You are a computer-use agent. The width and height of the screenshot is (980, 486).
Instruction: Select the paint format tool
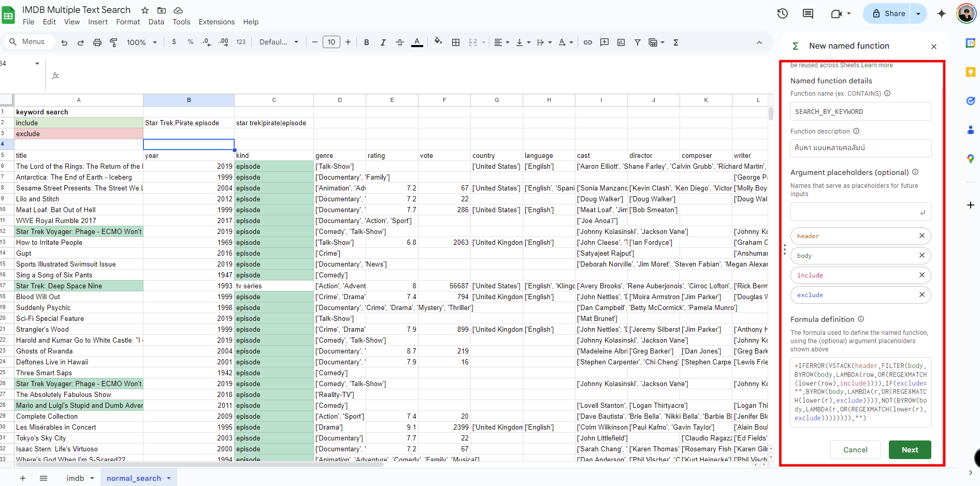[113, 42]
